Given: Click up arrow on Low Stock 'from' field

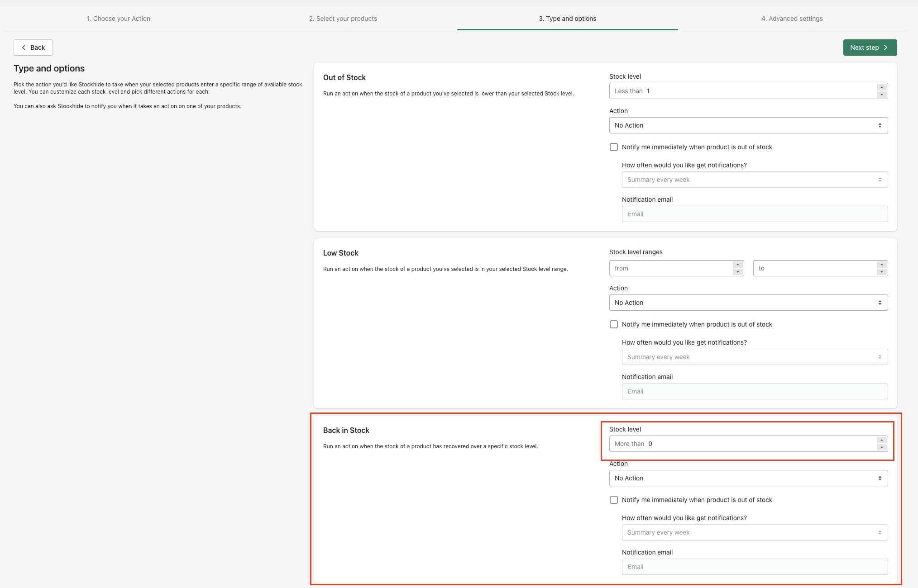Looking at the screenshot, I should pos(738,265).
